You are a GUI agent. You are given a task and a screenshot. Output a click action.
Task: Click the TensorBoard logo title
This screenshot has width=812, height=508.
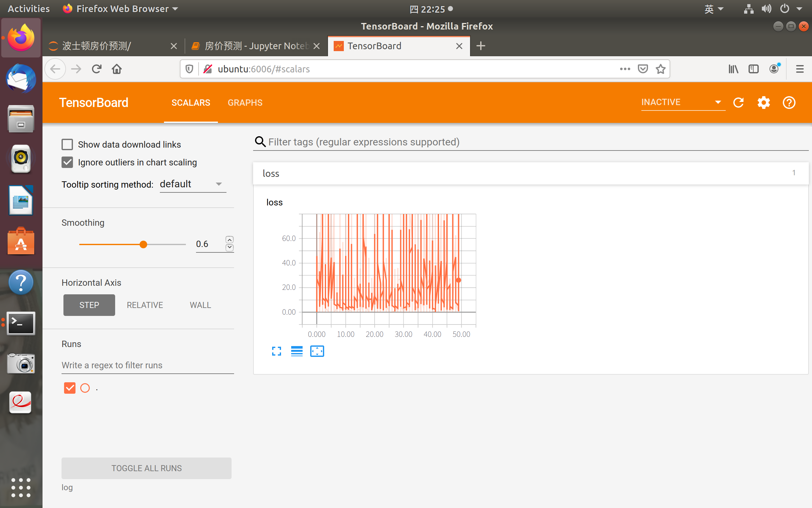tap(94, 103)
